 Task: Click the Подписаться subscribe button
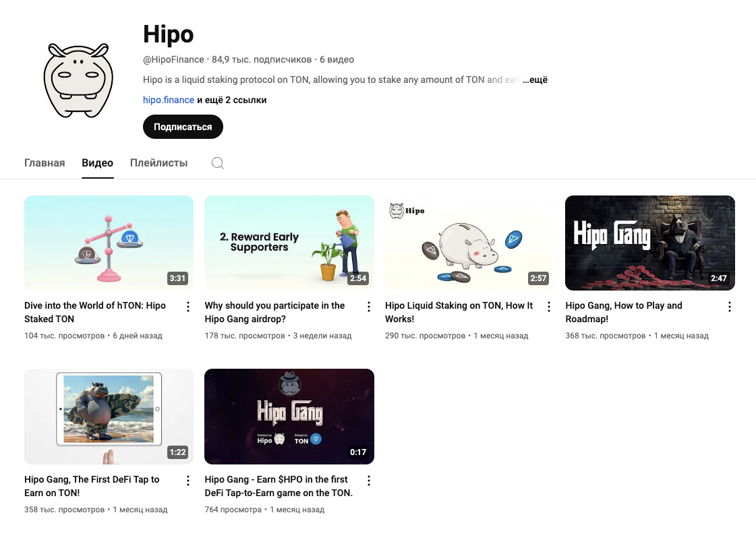tap(183, 127)
